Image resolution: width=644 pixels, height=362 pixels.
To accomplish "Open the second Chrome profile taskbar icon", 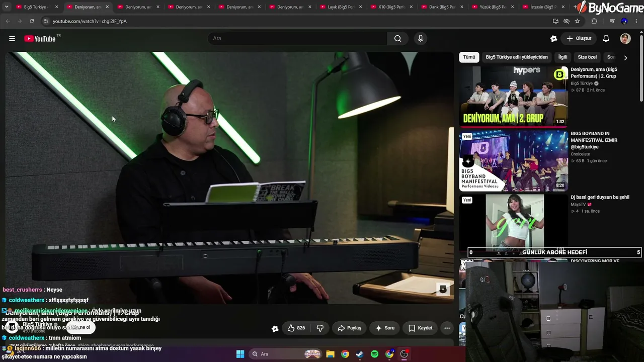I will click(x=389, y=354).
